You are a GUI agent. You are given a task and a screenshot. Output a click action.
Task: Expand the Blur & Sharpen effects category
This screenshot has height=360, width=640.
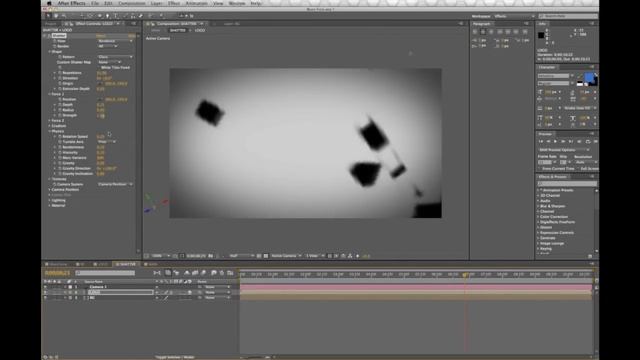[x=538, y=206]
